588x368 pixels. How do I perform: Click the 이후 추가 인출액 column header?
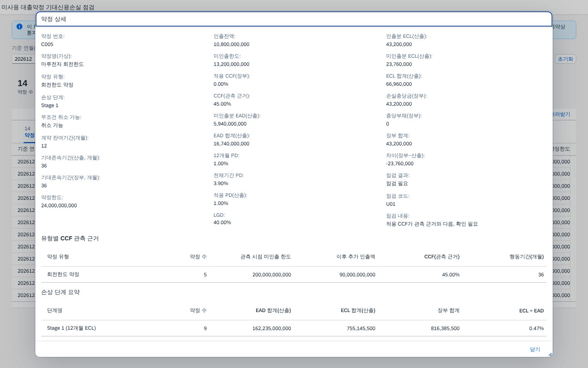point(356,256)
